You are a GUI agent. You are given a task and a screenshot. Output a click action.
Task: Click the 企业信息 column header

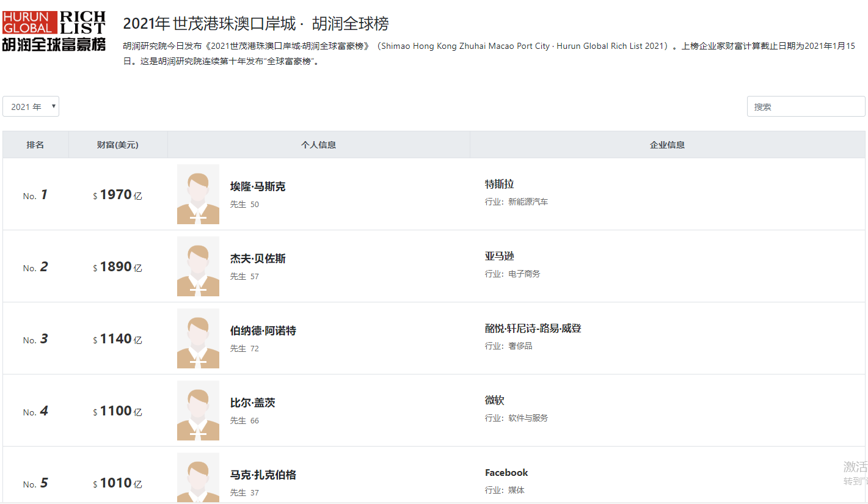pyautogui.click(x=667, y=145)
